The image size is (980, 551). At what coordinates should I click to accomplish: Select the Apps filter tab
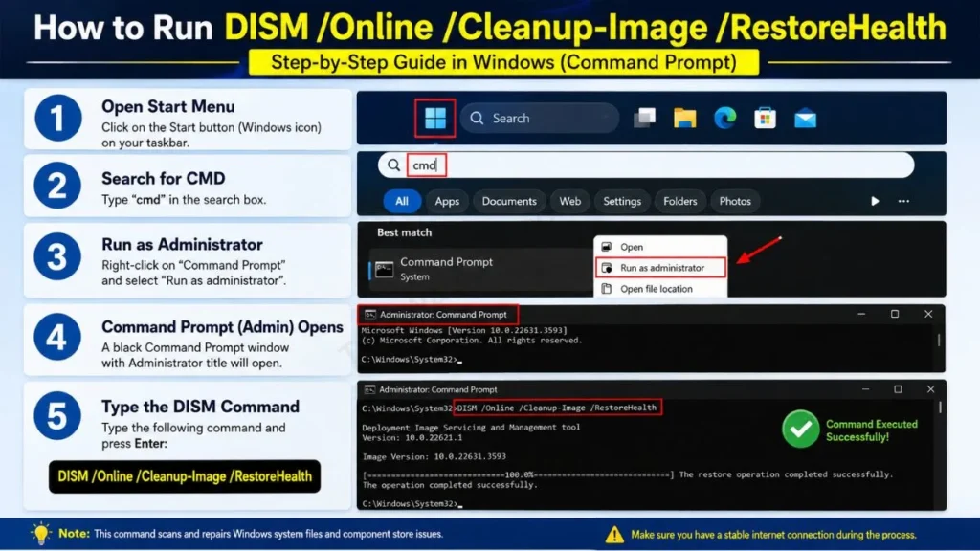coord(447,201)
